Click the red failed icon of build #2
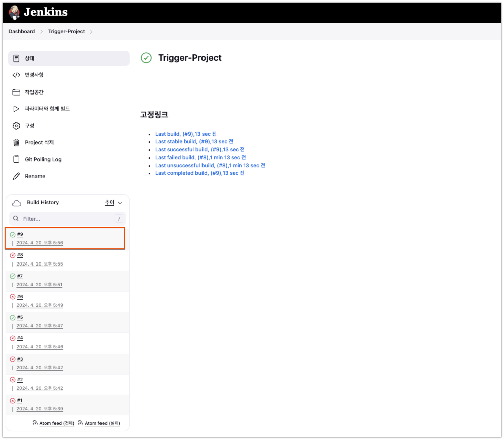The width and height of the screenshot is (504, 440). click(x=13, y=380)
